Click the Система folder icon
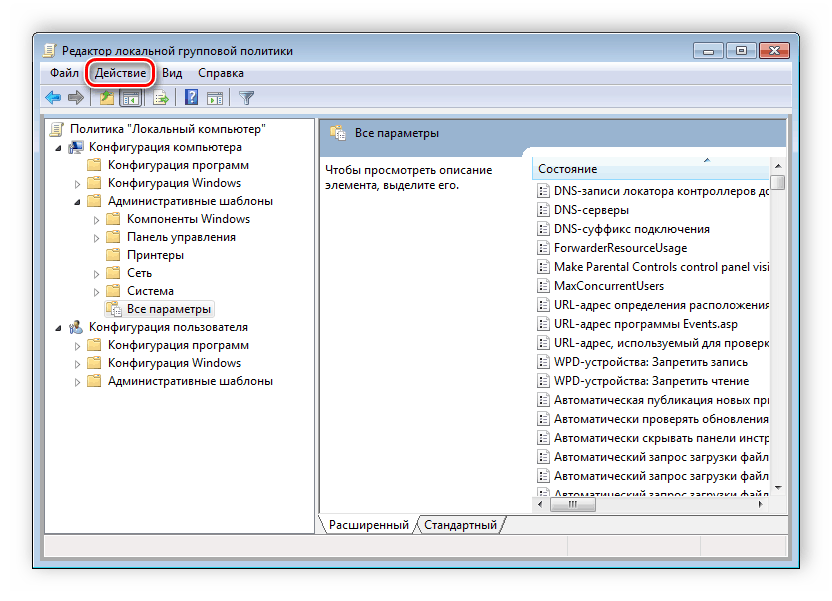 point(112,291)
